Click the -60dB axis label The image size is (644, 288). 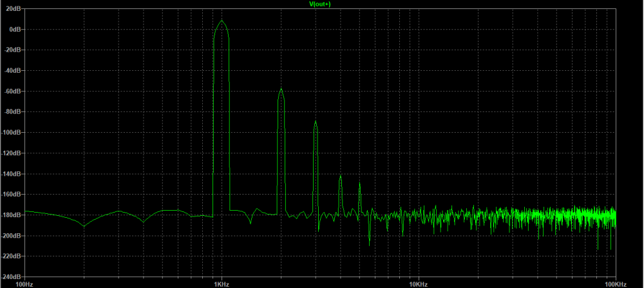click(x=13, y=91)
